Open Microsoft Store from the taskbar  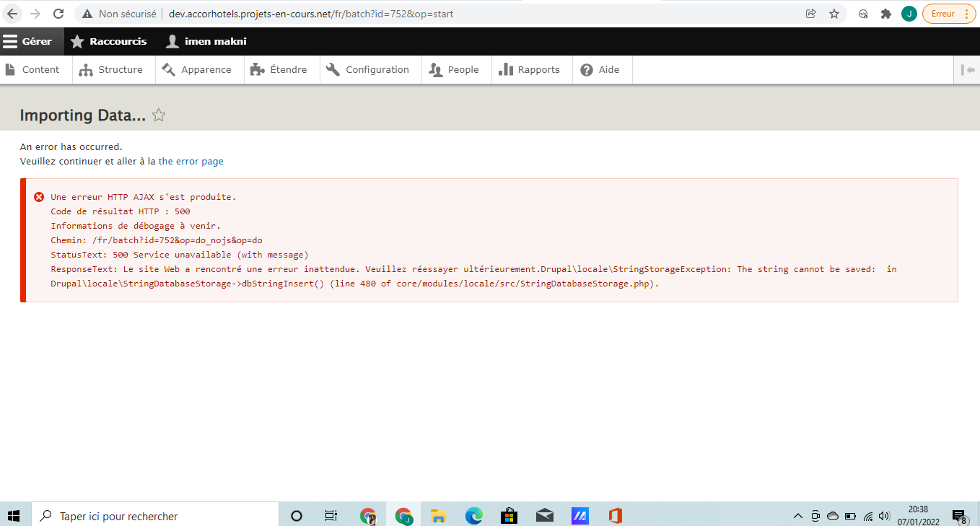509,515
